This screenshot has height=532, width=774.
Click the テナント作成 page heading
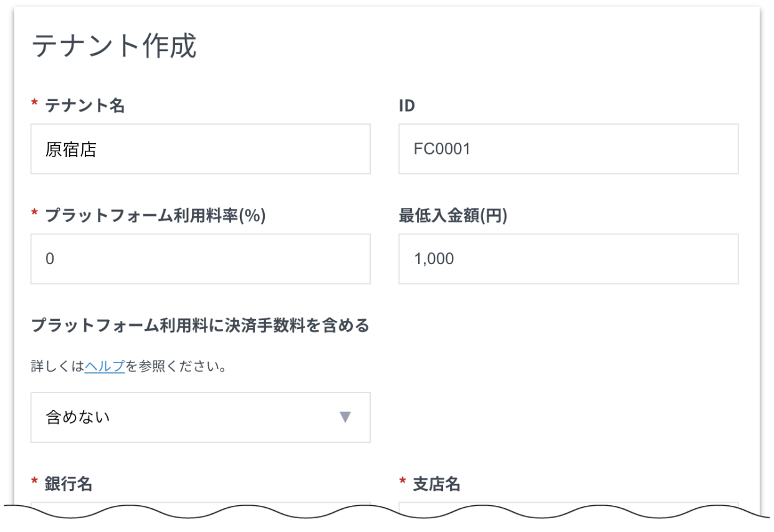(114, 47)
